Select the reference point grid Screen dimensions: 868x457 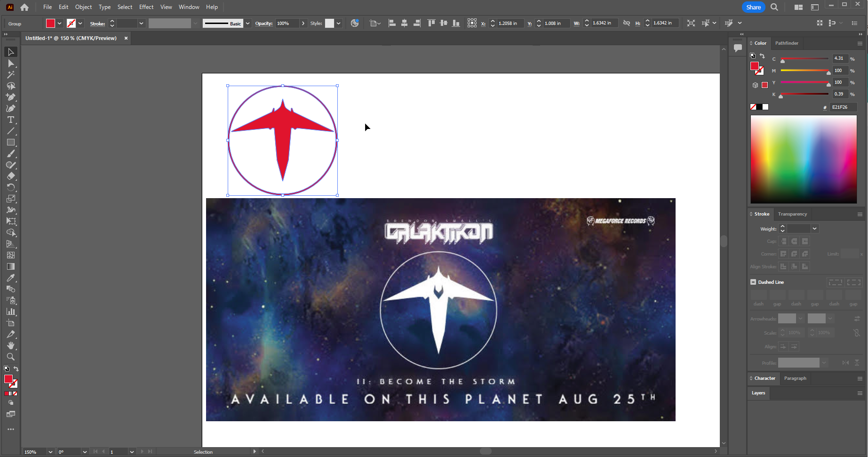(x=472, y=23)
